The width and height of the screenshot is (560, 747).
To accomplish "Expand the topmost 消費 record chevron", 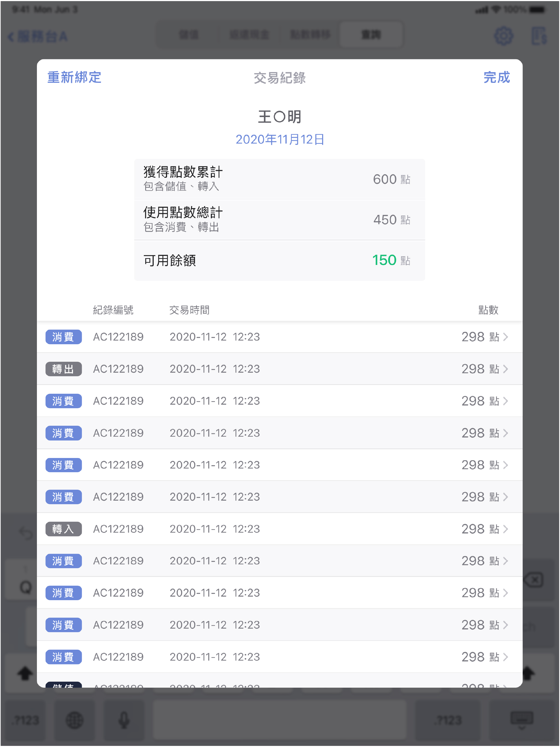I will [506, 337].
